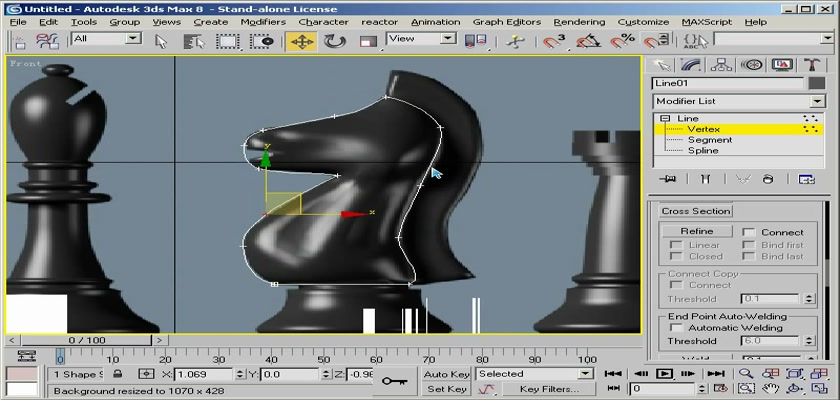Toggle Window/Crossing selection mode
The width and height of the screenshot is (840, 400).
tap(262, 41)
